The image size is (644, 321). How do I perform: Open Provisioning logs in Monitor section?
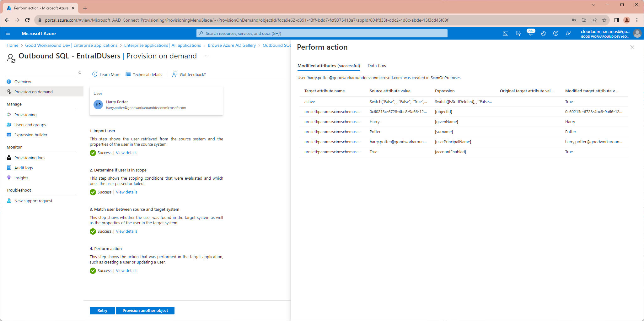[x=30, y=158]
